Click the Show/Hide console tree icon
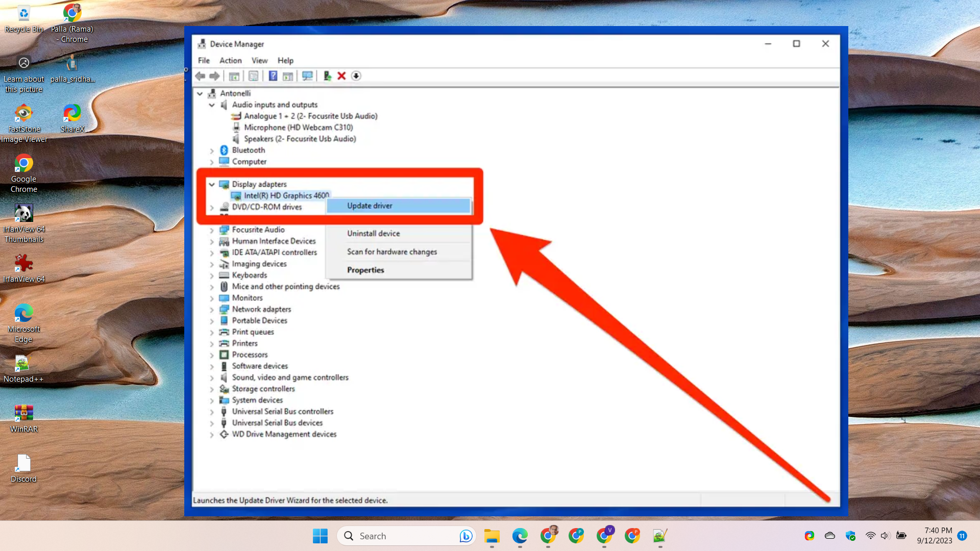Image resolution: width=980 pixels, height=551 pixels. (234, 76)
